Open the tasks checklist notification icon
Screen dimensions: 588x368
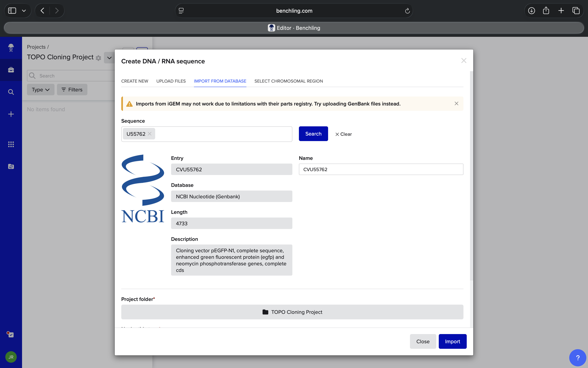(x=10, y=334)
